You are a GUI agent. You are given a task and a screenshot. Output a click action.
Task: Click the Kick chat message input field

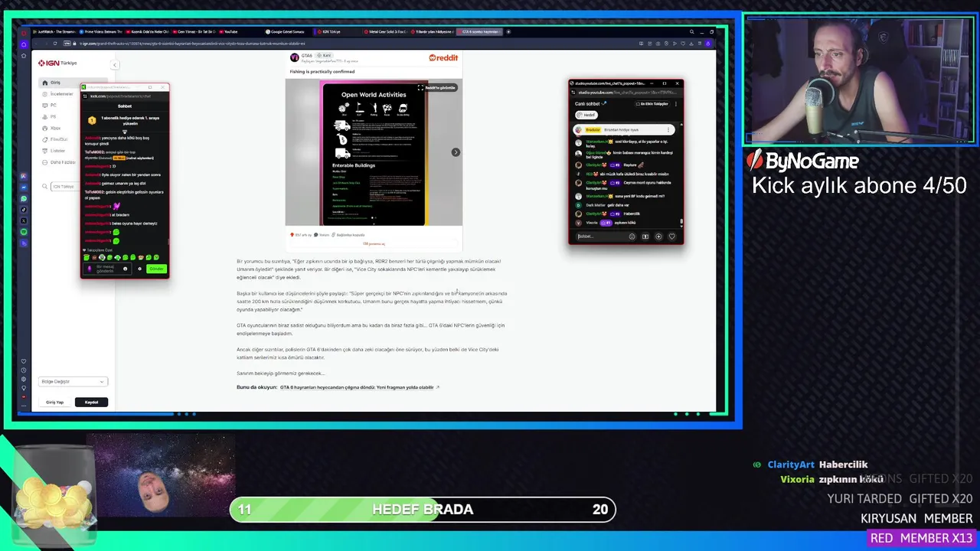[x=107, y=269]
